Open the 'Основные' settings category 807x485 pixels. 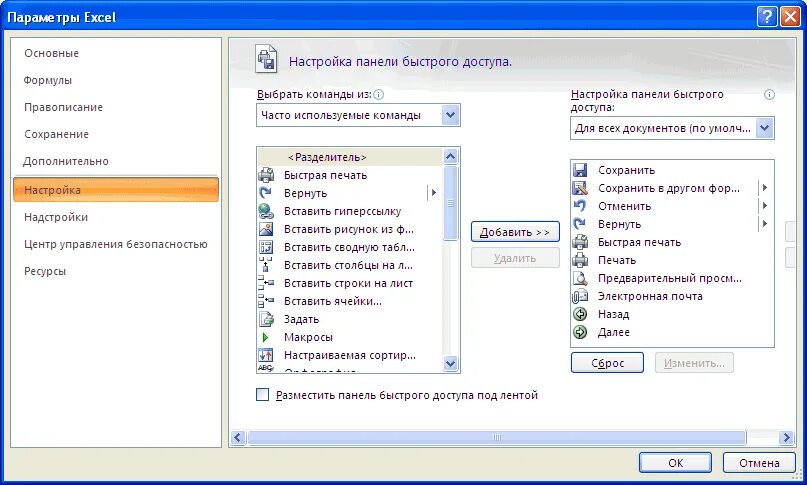(51, 53)
